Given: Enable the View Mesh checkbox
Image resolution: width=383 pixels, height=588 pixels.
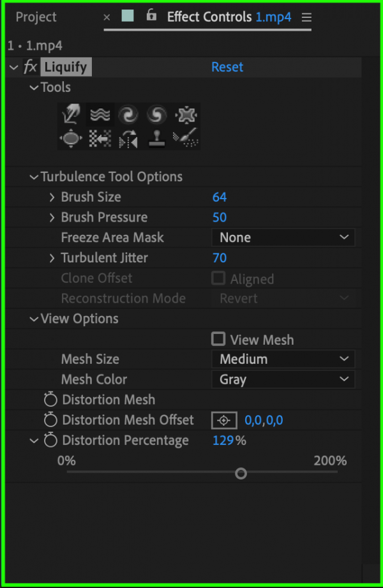Looking at the screenshot, I should 218,339.
